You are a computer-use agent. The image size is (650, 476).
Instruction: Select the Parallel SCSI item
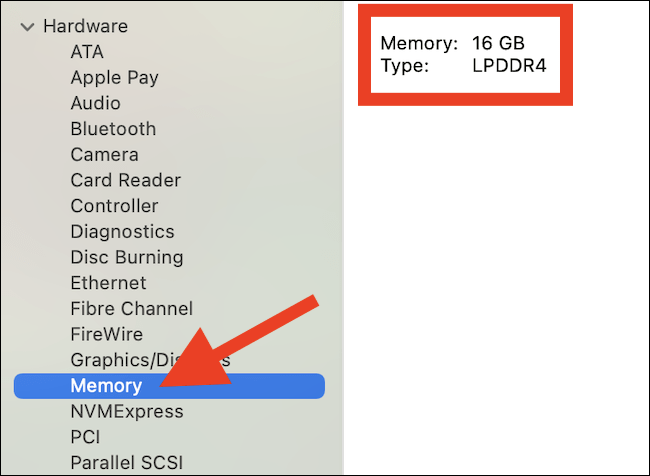[126, 463]
